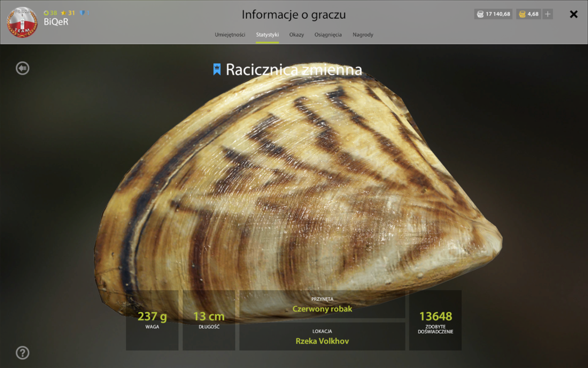This screenshot has width=588, height=368.
Task: Click the 237 g weight value
Action: [152, 316]
